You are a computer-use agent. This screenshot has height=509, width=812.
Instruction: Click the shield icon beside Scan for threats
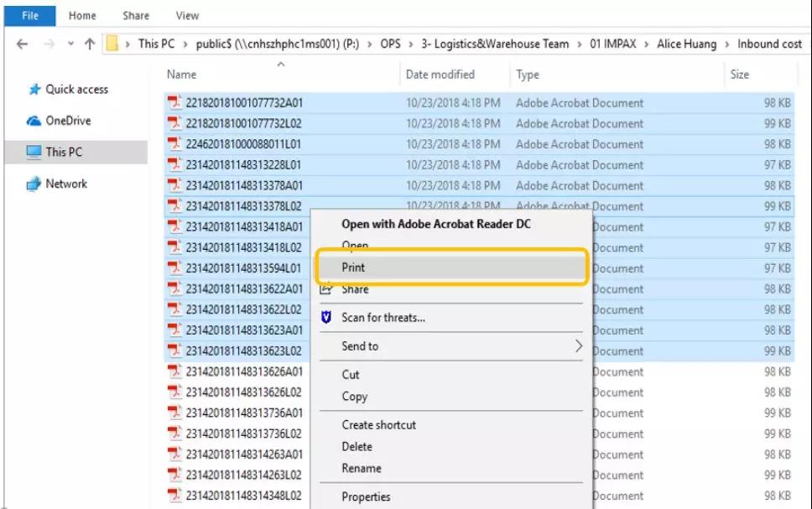coord(326,318)
